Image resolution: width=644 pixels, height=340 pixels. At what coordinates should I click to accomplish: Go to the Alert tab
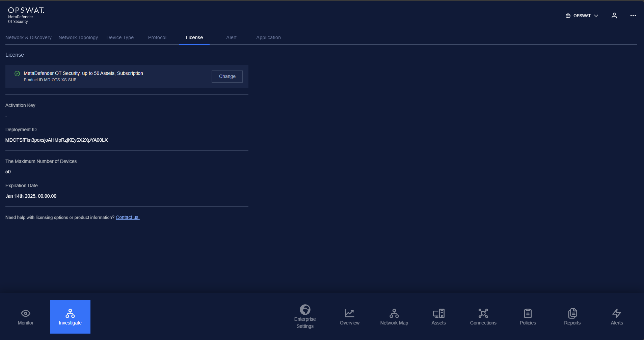click(232, 37)
